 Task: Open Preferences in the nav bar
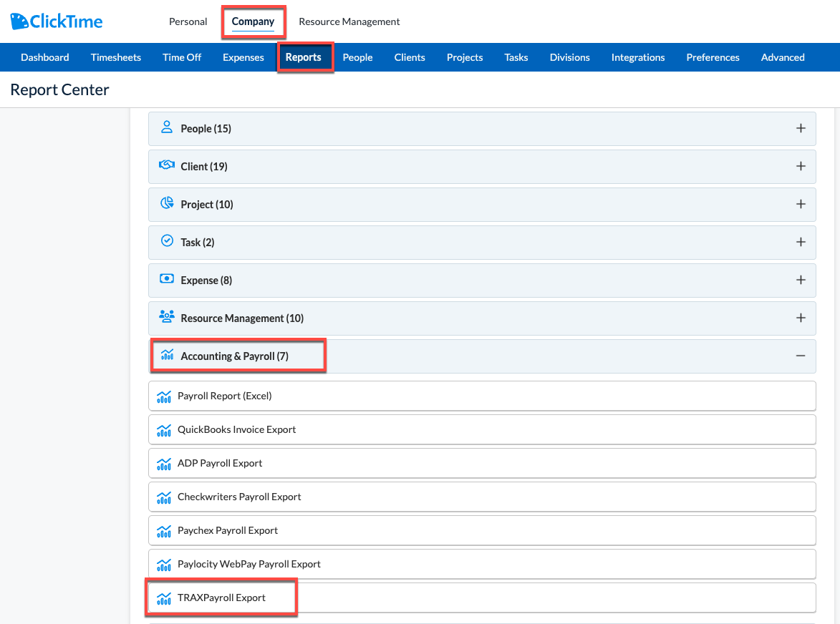point(713,57)
